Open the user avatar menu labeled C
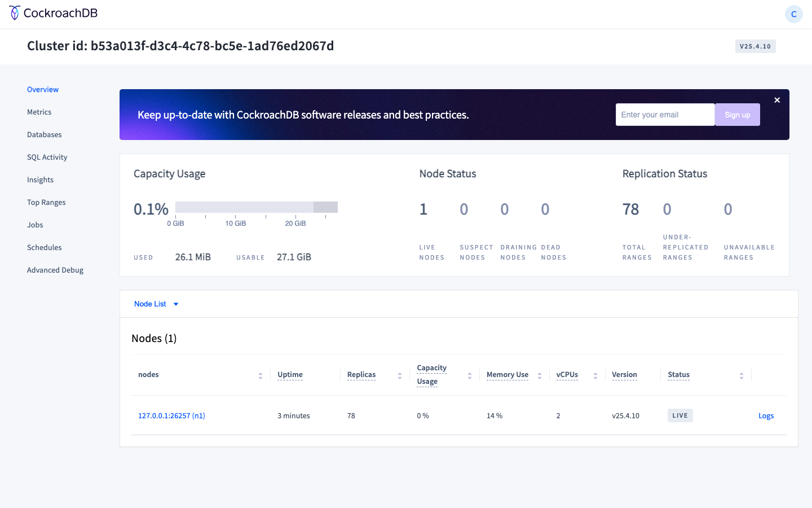 [793, 14]
